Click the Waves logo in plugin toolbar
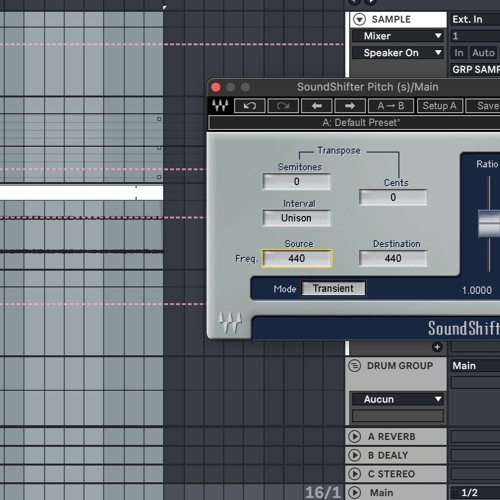Viewport: 500px width, 500px height. [220, 106]
